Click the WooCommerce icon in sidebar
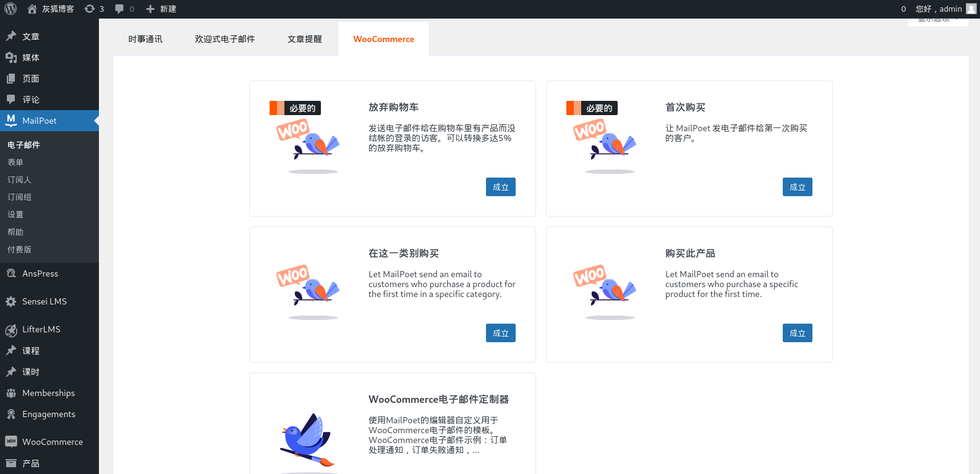 [x=11, y=442]
